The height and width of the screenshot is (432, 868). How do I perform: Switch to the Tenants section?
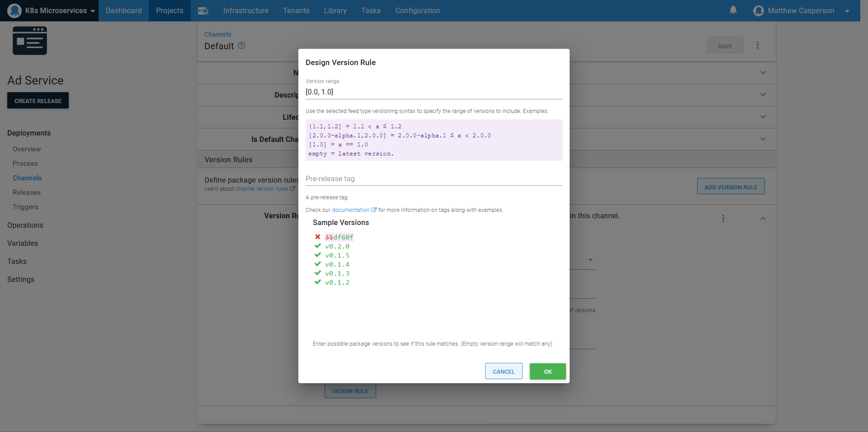(x=296, y=10)
